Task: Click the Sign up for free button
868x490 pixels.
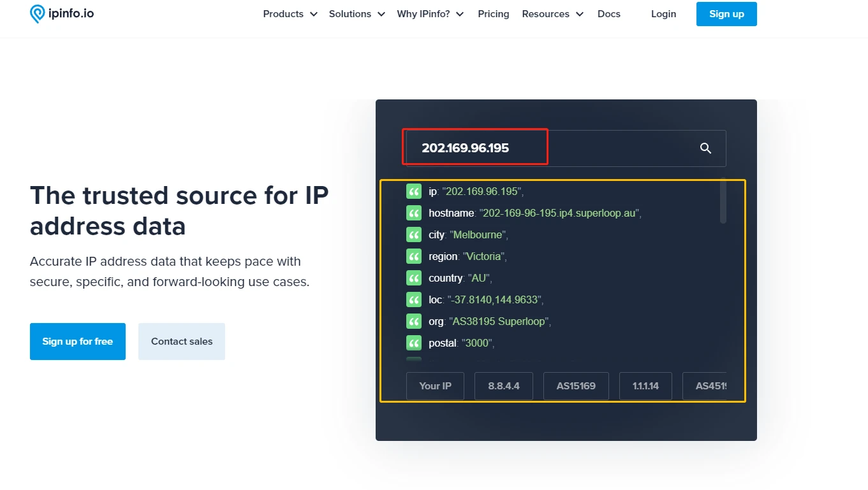Action: [x=78, y=342]
